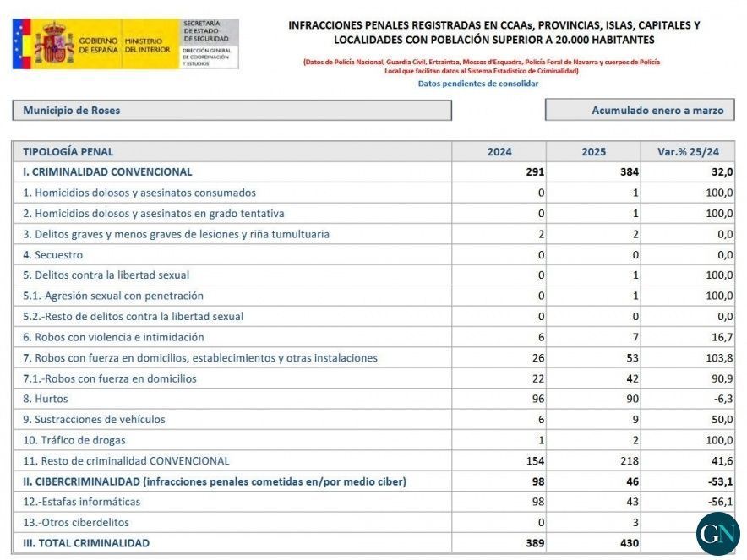Select the 'Acumulado enero a marzo' box

tap(640, 110)
